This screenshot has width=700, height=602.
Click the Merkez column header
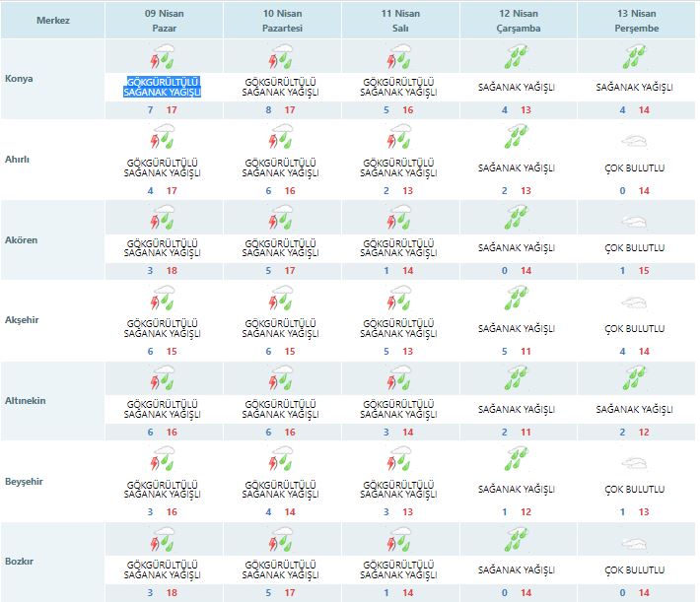point(51,19)
